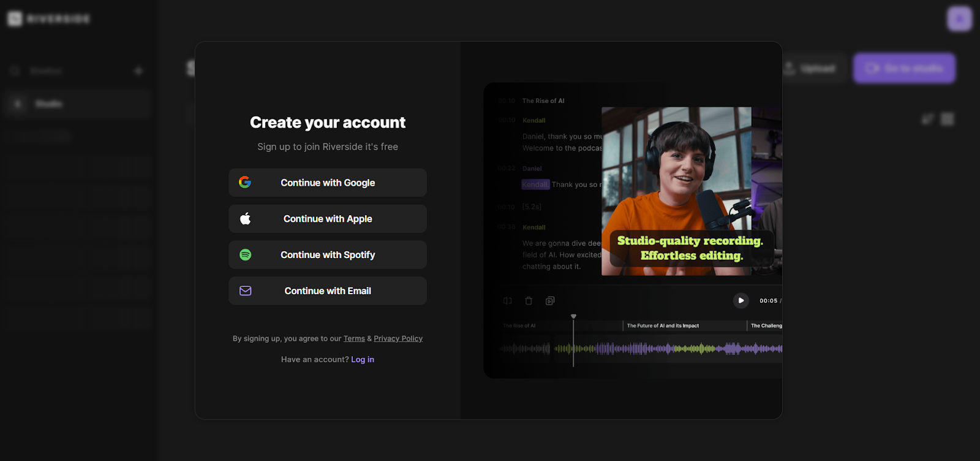Screen dimensions: 980x461
Task: Select 'The Future of AI and its Impact' chapter
Action: [x=663, y=326]
